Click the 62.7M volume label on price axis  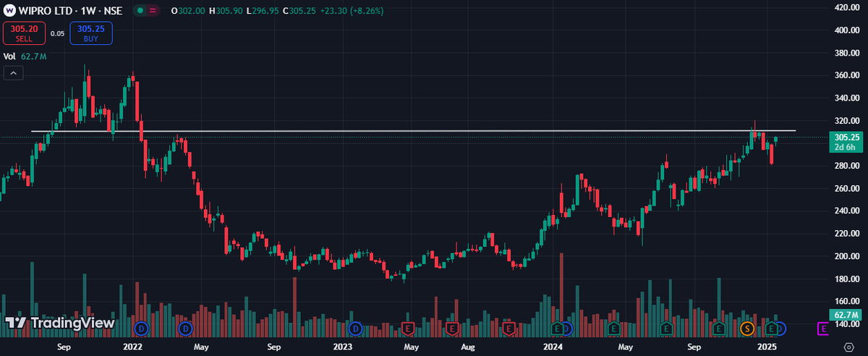[x=845, y=315]
